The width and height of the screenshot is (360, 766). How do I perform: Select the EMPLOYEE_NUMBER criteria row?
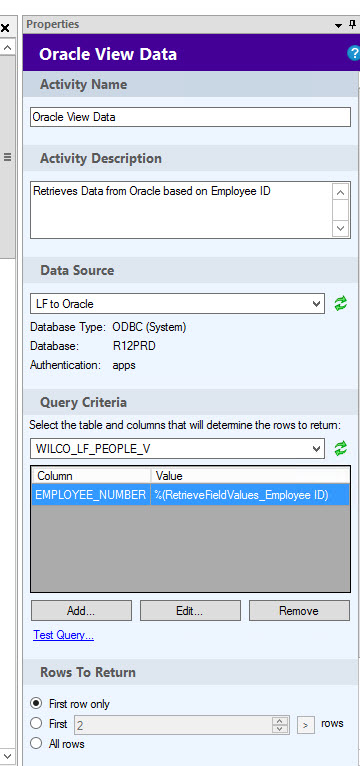[x=191, y=495]
